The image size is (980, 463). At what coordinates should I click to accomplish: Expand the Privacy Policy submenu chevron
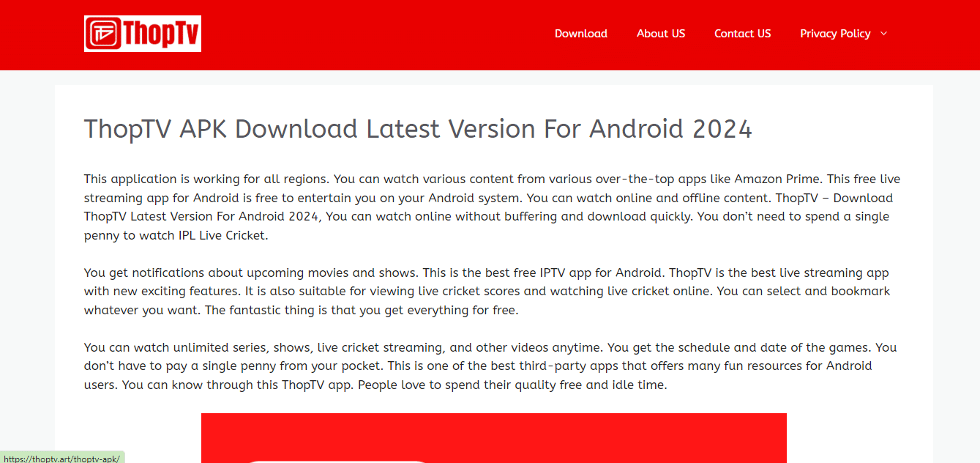pos(883,34)
